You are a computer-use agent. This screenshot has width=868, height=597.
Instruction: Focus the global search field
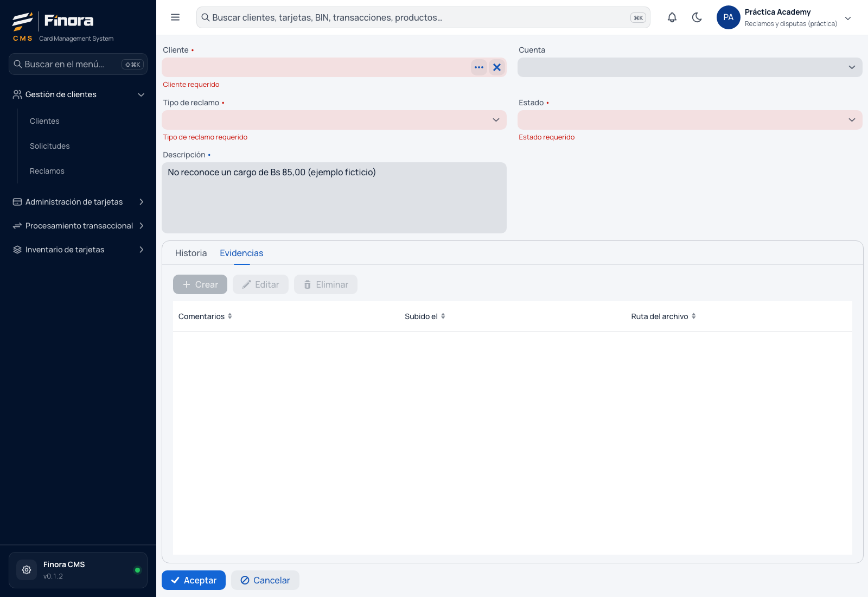[x=423, y=17]
